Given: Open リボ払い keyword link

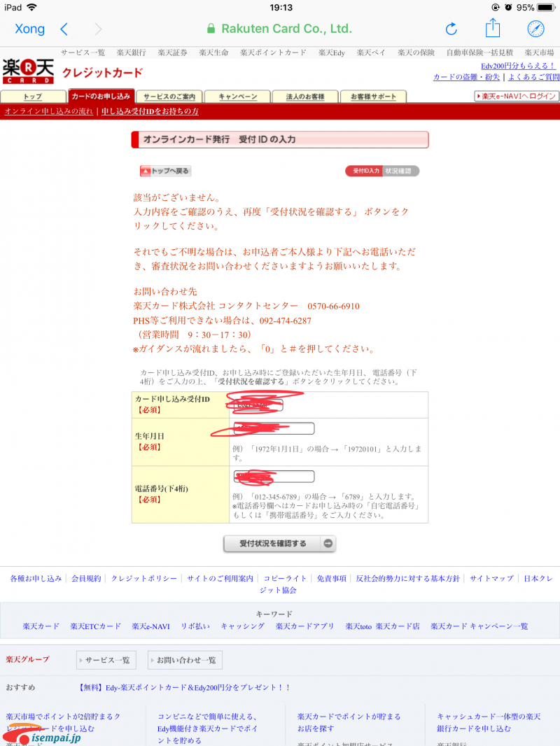Looking at the screenshot, I should tap(195, 626).
